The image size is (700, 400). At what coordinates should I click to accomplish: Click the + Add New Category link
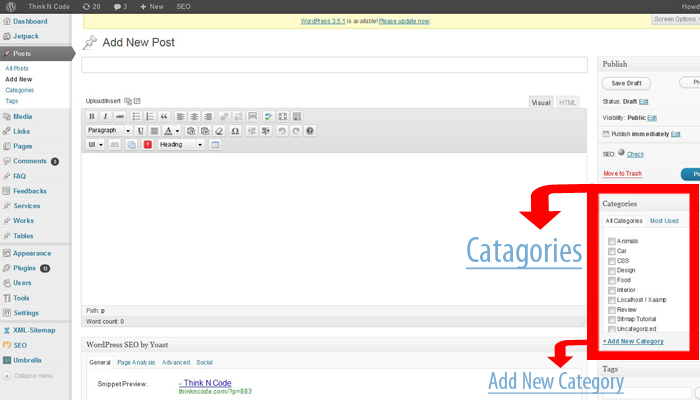633,341
